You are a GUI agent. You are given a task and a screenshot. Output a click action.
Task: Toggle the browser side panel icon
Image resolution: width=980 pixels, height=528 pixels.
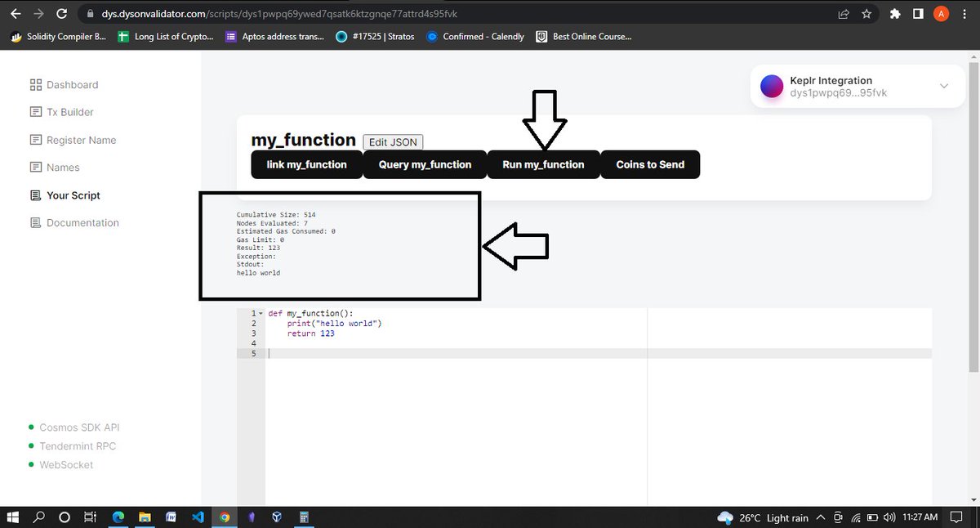[918, 14]
